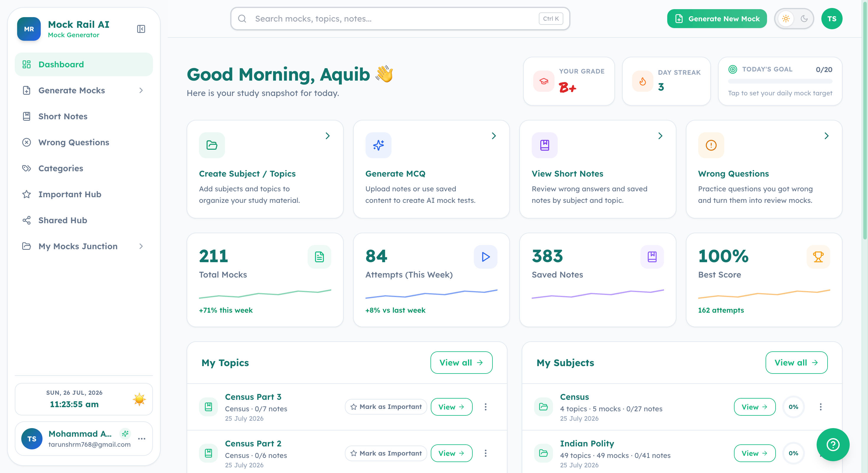Click the Census Part 3 topic icon
Viewport: 868px width, 473px height.
pyautogui.click(x=208, y=407)
